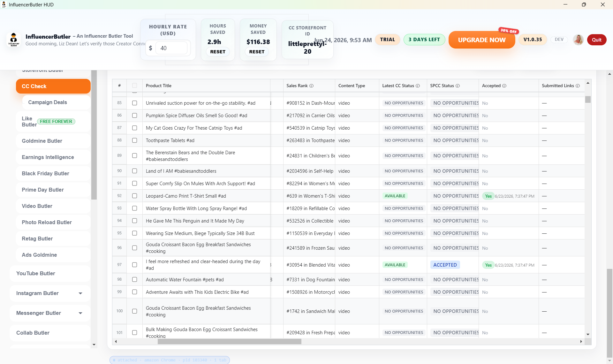Click the ACCEPTED status in row 97

445,265
